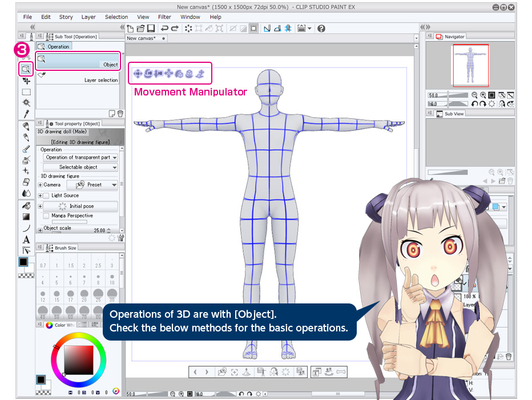Open the Filter menu
This screenshot has height=400, width=532.
[x=164, y=17]
